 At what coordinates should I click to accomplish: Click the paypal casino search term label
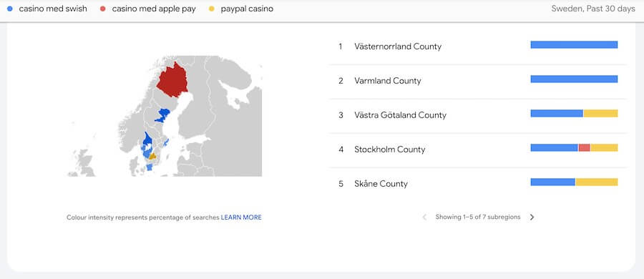[x=247, y=9]
